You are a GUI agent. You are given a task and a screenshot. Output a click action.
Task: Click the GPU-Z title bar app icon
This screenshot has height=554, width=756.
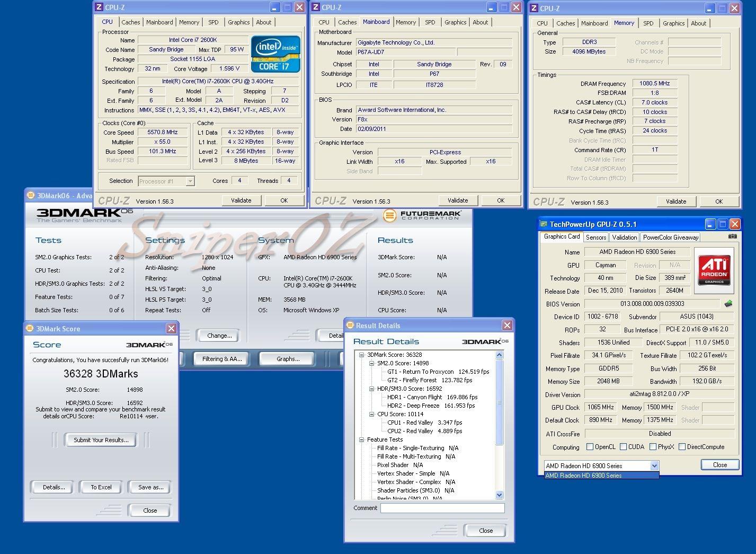[x=543, y=224]
